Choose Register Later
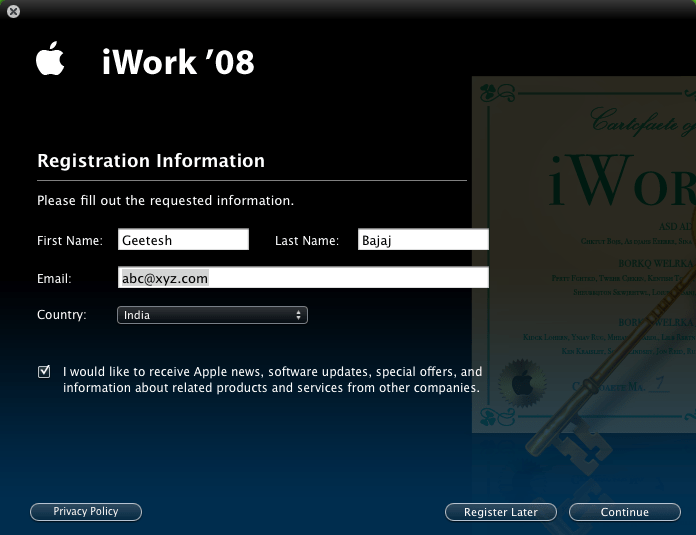Screen dimensions: 696x535 point(501,512)
